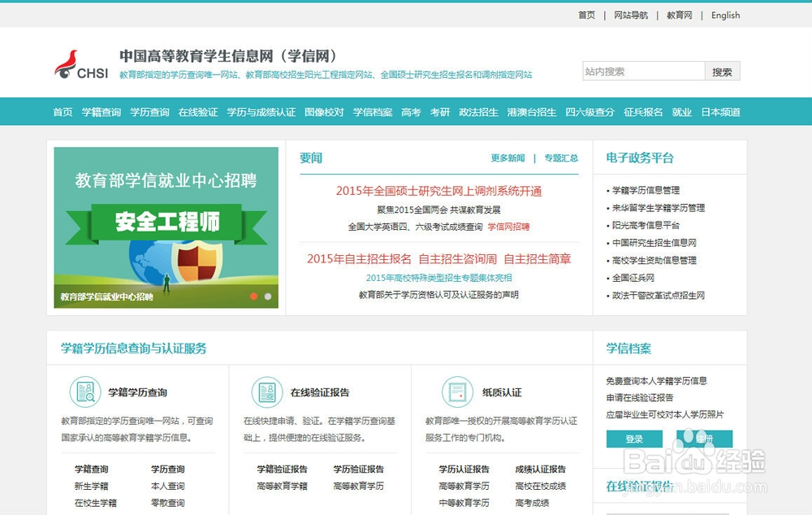The image size is (812, 515).
Task: Click the red 学信网招聘 link
Action: (x=508, y=227)
